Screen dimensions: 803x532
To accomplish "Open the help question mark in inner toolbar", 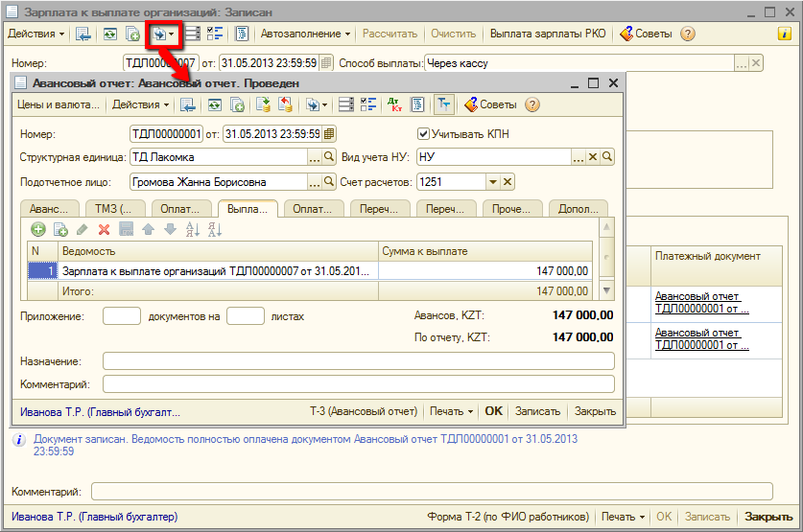I will 532,104.
